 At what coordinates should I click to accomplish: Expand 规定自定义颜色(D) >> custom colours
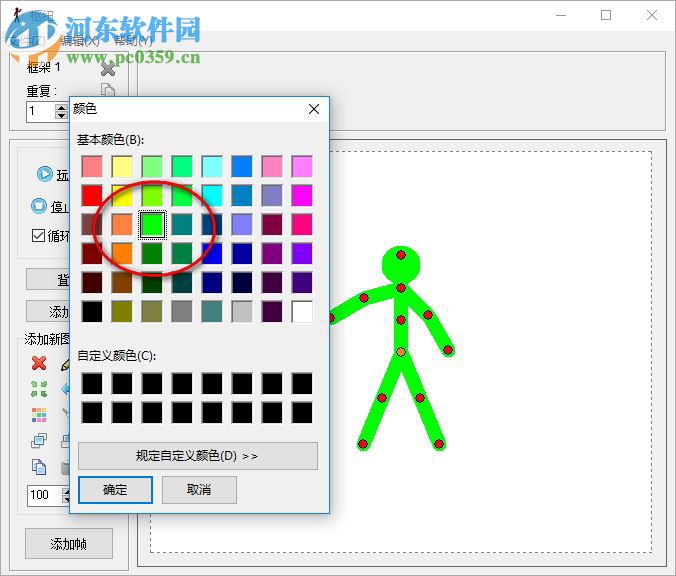(197, 456)
